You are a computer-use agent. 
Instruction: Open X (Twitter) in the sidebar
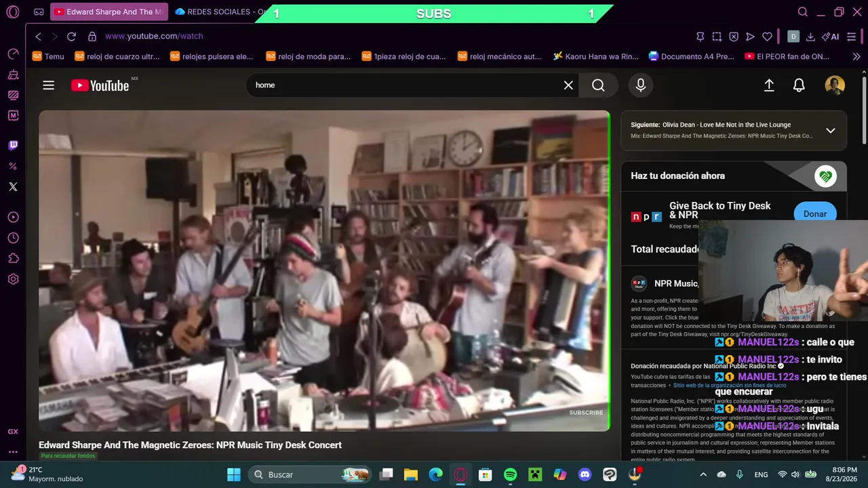tap(13, 186)
